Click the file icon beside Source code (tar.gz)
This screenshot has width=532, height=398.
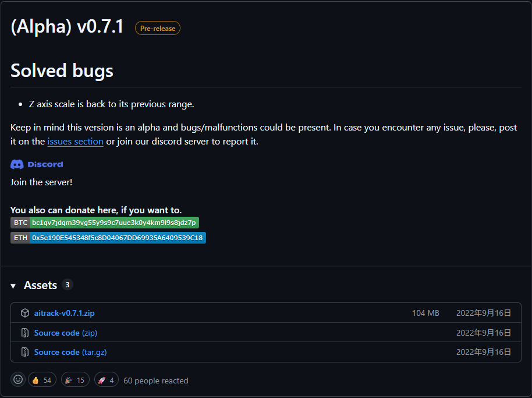pos(25,352)
